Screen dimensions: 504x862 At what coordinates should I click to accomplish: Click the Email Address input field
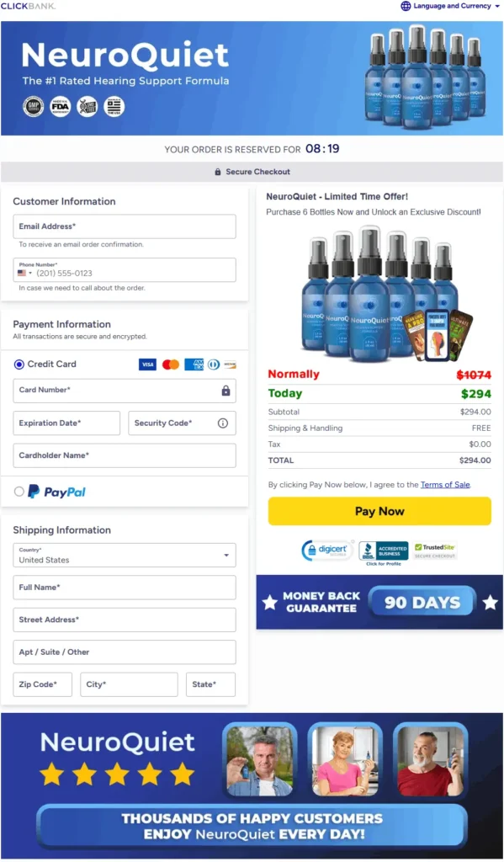coord(125,226)
